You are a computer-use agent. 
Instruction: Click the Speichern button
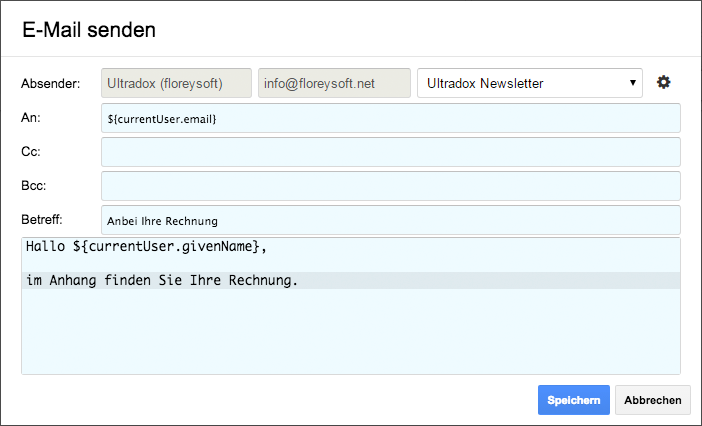[574, 400]
